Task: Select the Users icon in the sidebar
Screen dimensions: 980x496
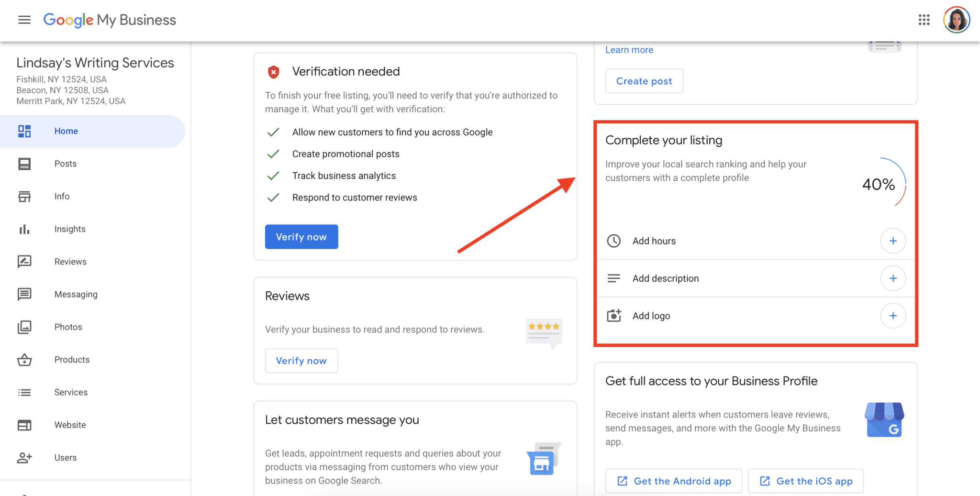Action: pos(24,457)
